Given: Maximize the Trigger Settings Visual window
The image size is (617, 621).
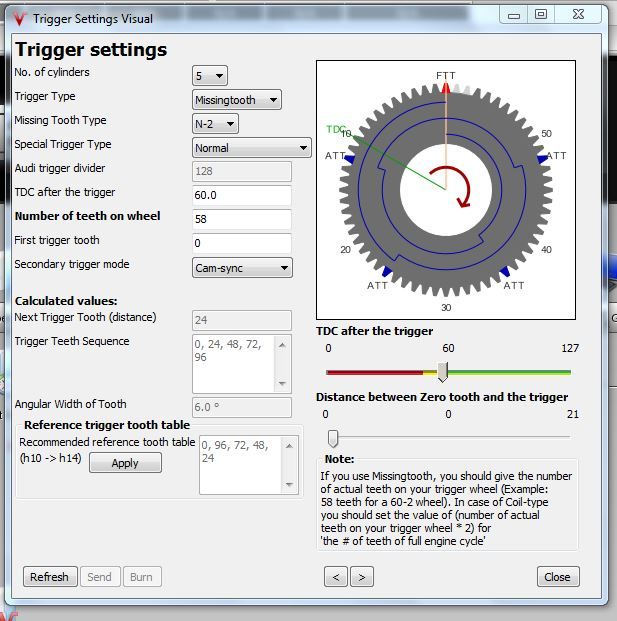Looking at the screenshot, I should [541, 15].
